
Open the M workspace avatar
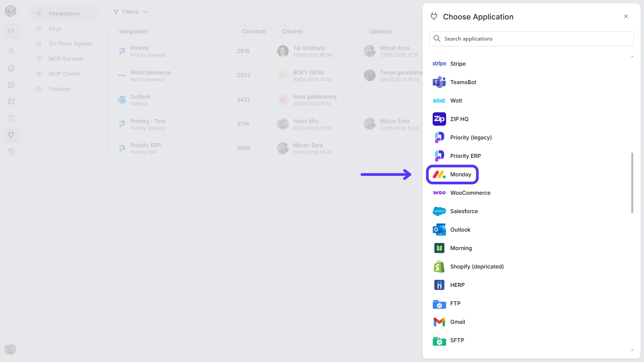point(11,31)
